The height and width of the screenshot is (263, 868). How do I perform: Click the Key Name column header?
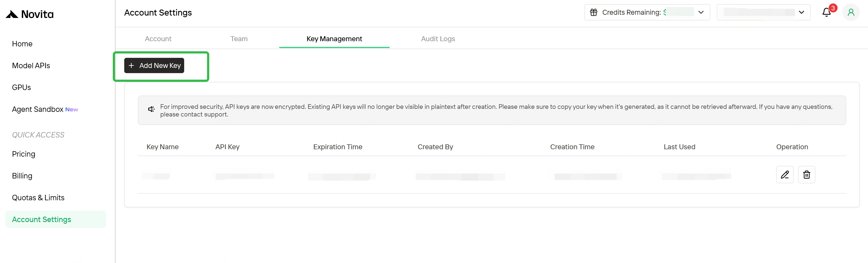162,147
